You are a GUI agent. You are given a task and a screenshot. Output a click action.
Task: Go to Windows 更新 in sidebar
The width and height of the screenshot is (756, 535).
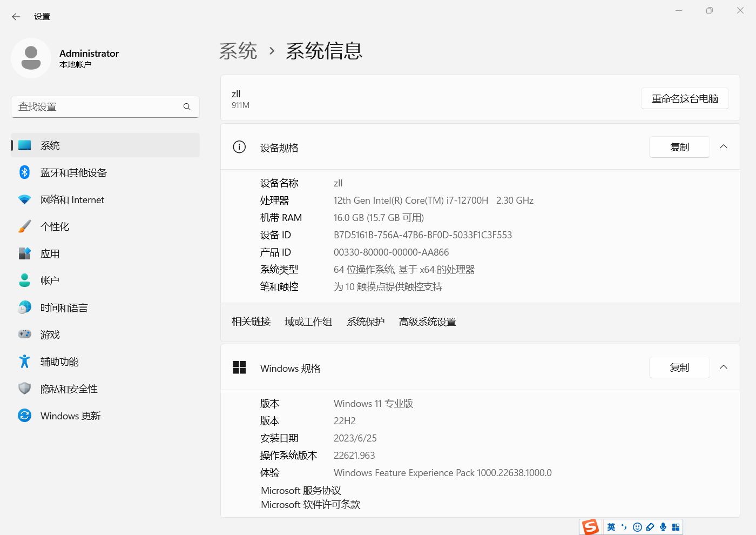click(70, 416)
